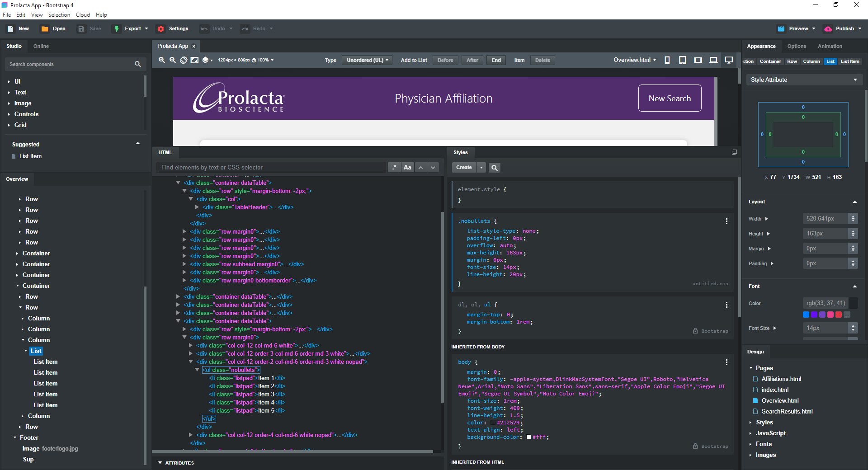Collapse the Font section

click(x=855, y=287)
